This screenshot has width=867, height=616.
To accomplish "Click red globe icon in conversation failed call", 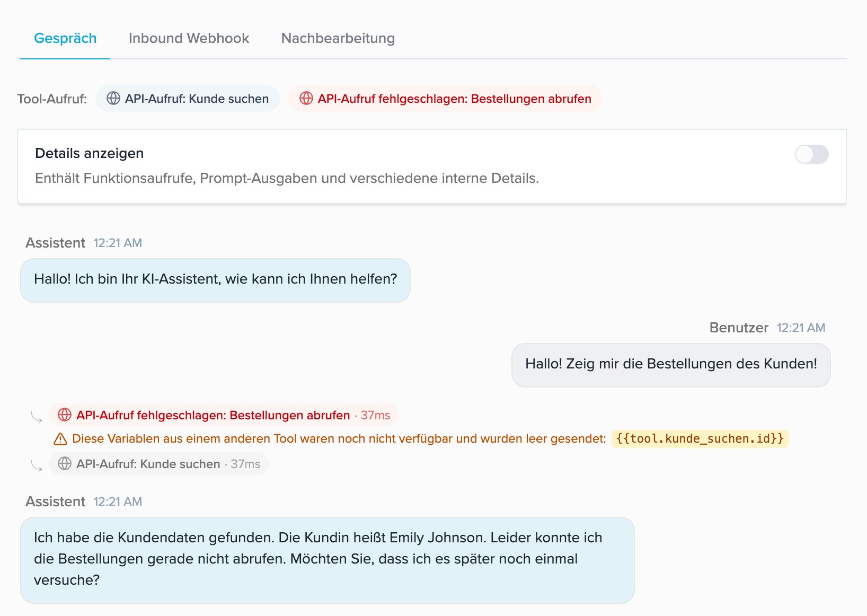I will point(65,415).
